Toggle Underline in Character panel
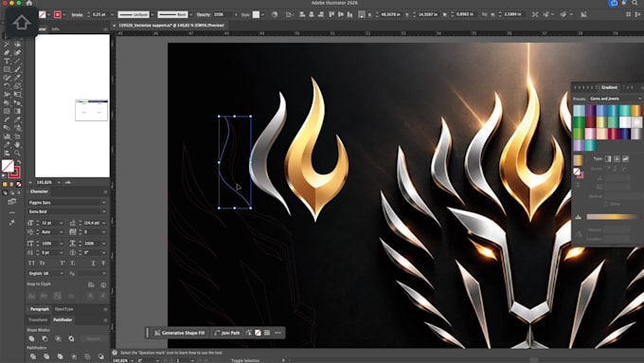Viewport: 644px width, 363px height. tap(93, 263)
